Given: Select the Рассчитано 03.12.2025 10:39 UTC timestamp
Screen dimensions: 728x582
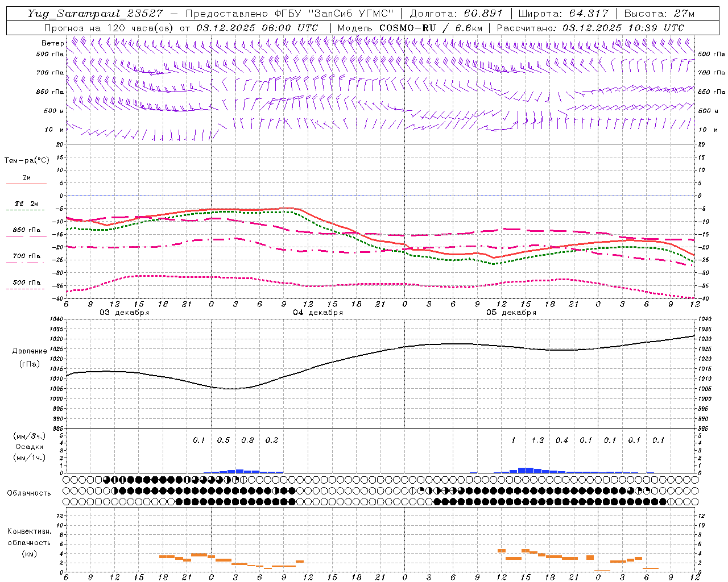Looking at the screenshot, I should [x=590, y=28].
